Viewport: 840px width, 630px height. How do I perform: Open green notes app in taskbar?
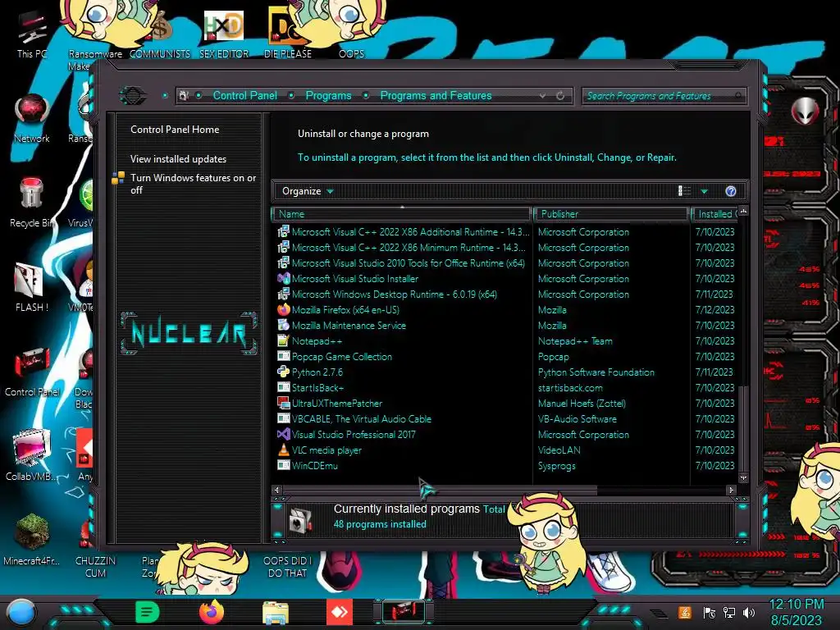[148, 612]
